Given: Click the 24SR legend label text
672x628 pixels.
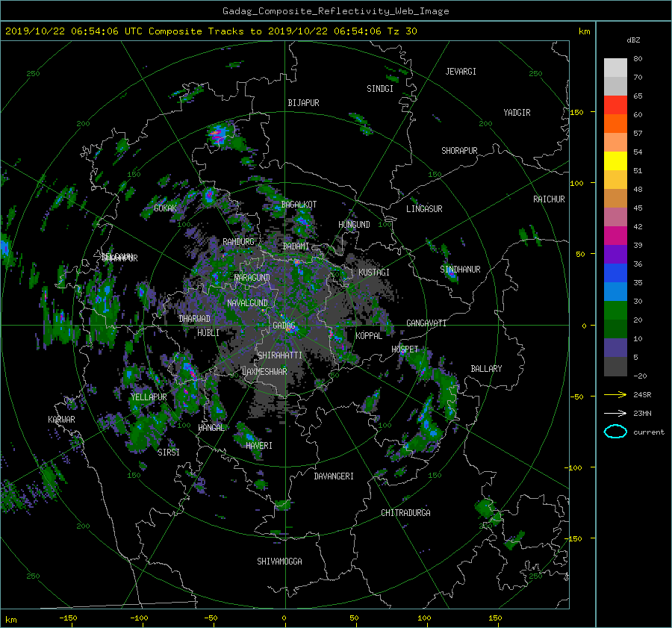Looking at the screenshot, I should point(642,394).
